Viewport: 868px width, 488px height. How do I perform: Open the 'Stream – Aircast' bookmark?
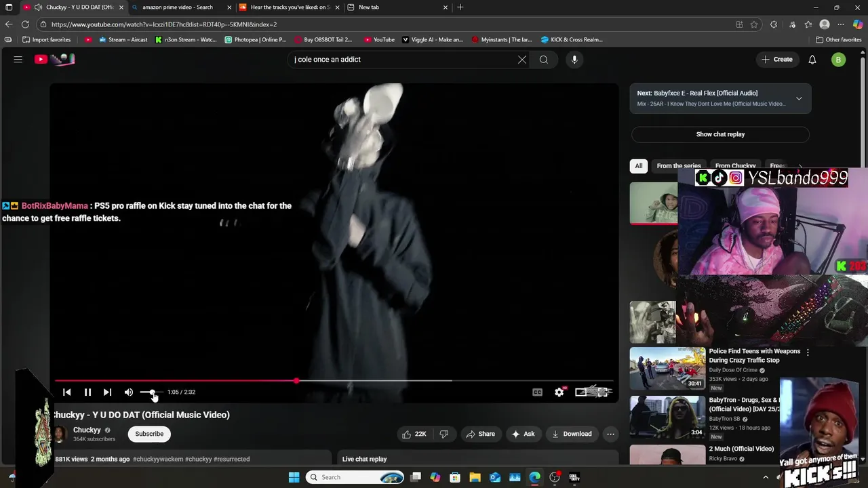123,40
